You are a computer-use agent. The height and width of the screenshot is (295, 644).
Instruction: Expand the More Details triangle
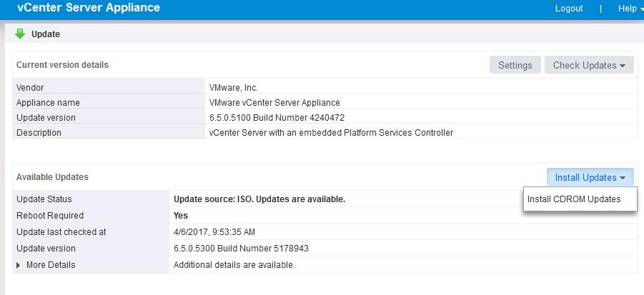(19, 265)
